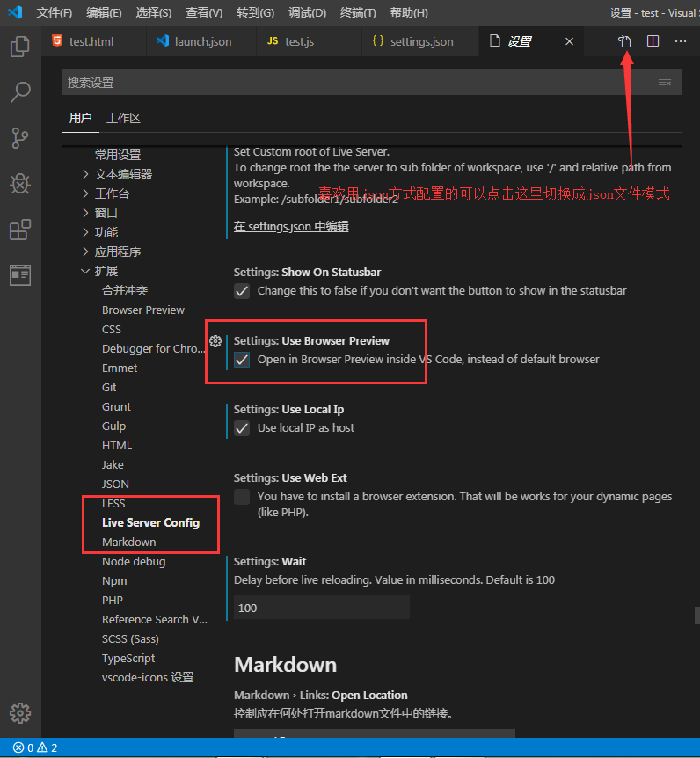
Task: Clear settings search input with filter icon
Action: click(665, 81)
